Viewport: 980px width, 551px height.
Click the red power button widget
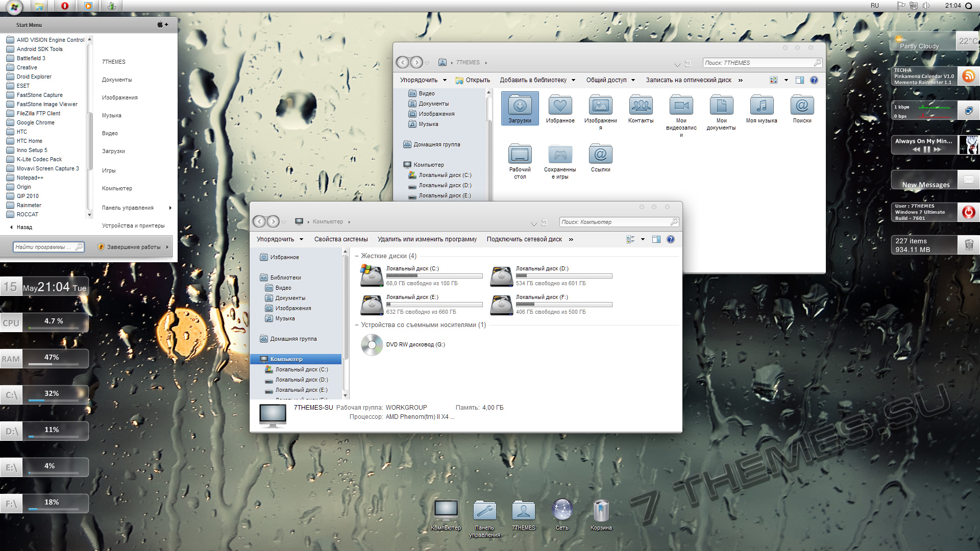click(x=968, y=212)
